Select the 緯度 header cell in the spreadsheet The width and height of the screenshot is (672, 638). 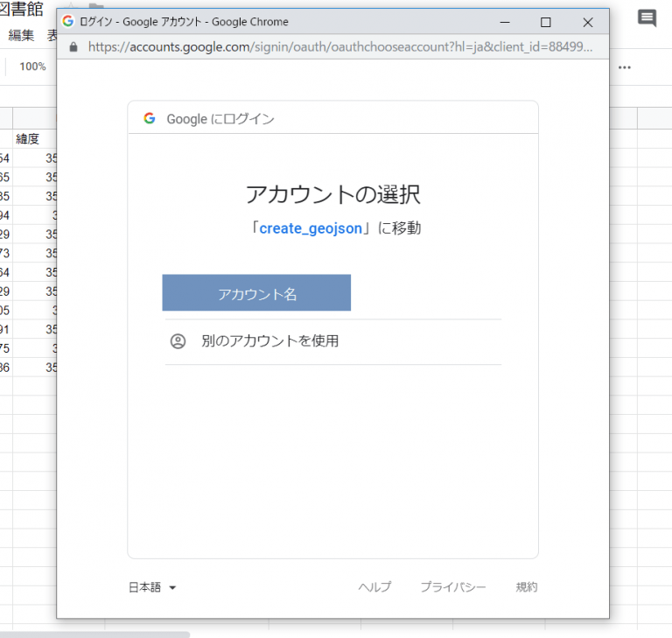[34, 138]
